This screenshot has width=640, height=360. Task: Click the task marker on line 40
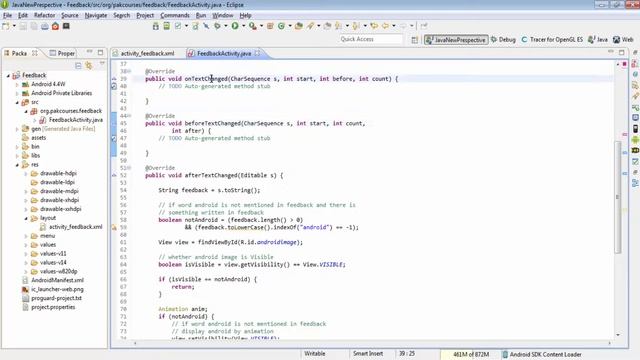click(x=114, y=86)
